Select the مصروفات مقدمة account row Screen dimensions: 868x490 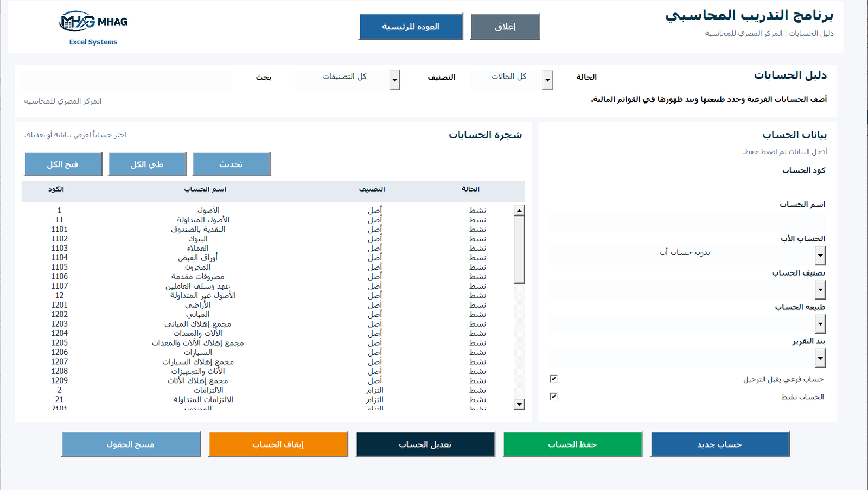(268, 277)
